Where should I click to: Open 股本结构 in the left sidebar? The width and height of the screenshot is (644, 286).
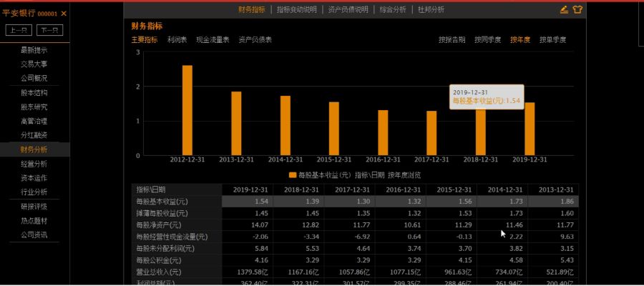34,93
